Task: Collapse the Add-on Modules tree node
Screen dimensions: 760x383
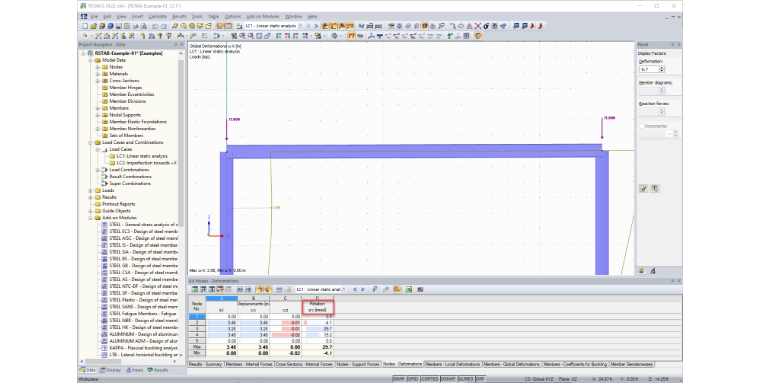Action: coord(91,218)
